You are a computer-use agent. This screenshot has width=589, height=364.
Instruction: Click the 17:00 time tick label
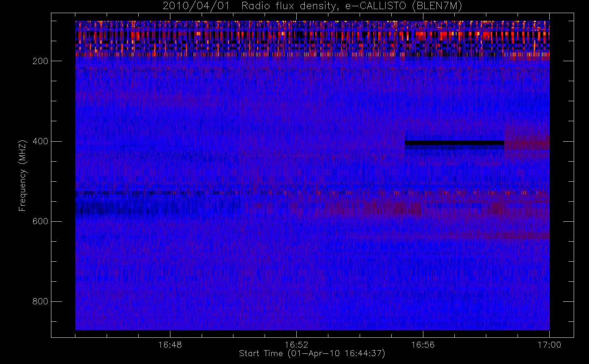click(549, 345)
